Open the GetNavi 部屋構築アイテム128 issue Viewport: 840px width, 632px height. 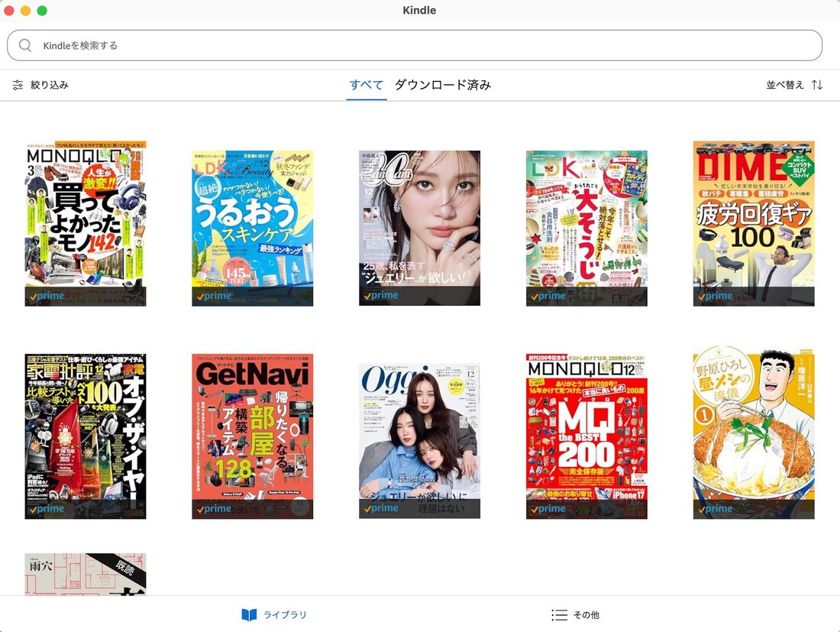(x=252, y=436)
